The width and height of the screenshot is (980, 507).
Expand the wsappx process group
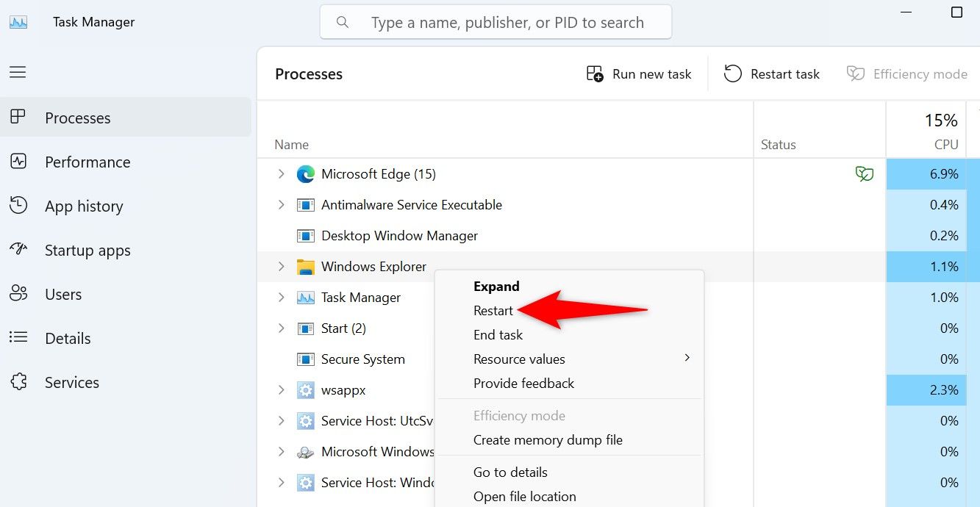281,390
